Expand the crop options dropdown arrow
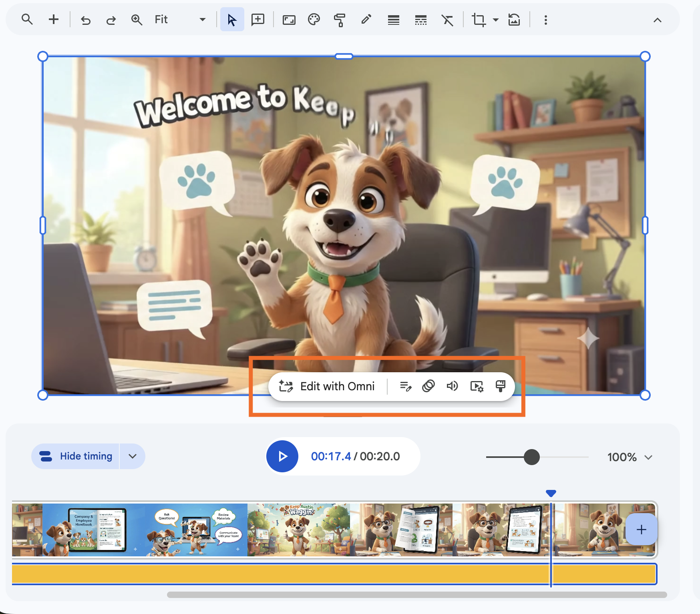Screen dimensions: 700x614 pos(496,20)
